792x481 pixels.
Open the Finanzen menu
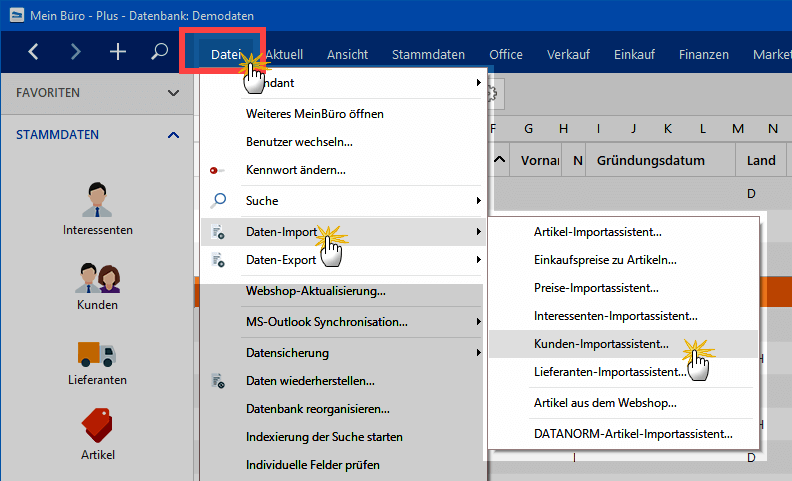tap(704, 54)
